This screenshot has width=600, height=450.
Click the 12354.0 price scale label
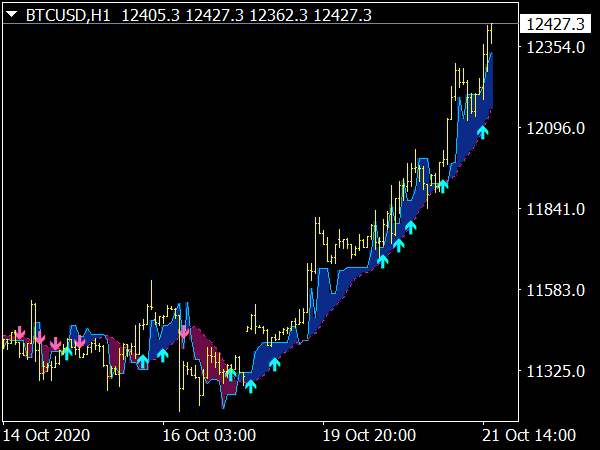coord(556,47)
